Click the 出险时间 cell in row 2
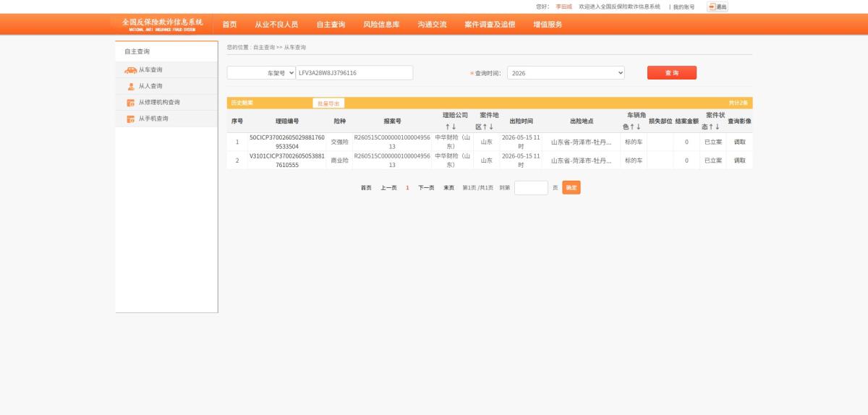Viewport: 868px width, 415px height. point(521,161)
